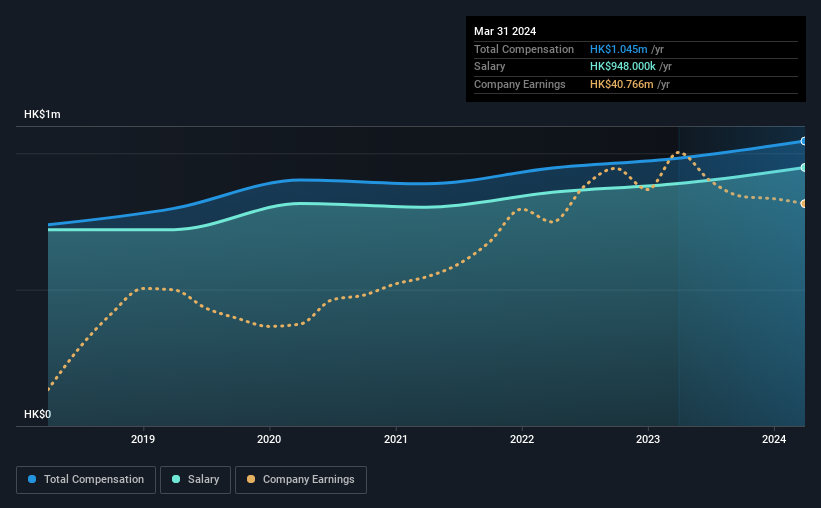Click the orange Company Earnings endpoint marker

pos(803,204)
